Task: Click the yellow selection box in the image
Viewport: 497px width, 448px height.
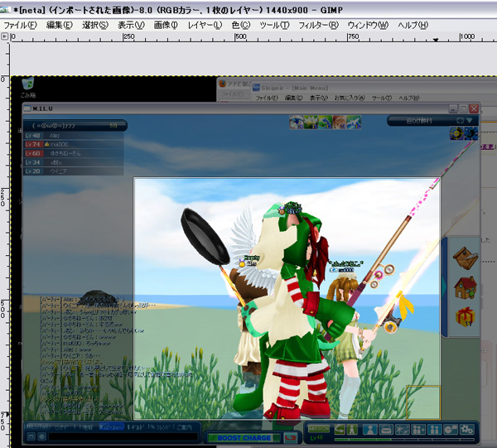Action: point(423,402)
